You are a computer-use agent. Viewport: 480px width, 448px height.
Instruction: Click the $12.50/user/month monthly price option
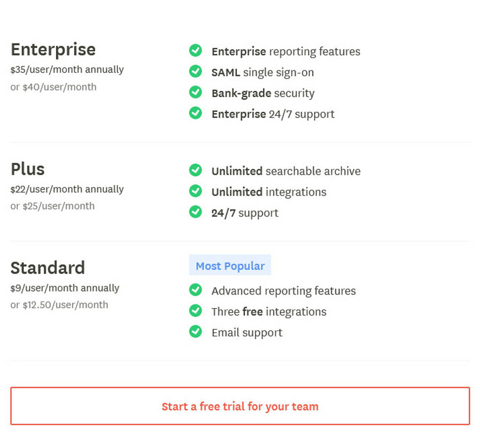[59, 305]
